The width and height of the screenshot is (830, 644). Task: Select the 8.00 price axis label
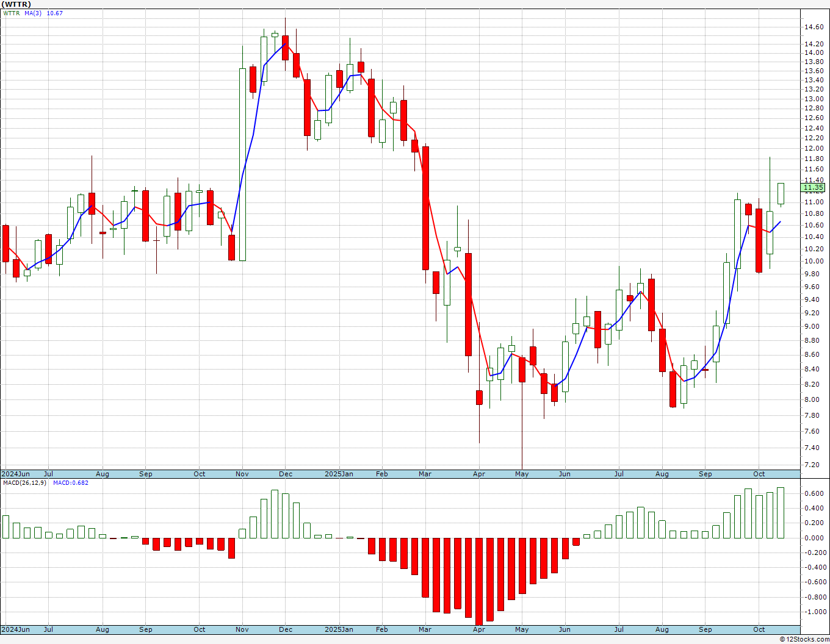pyautogui.click(x=814, y=399)
